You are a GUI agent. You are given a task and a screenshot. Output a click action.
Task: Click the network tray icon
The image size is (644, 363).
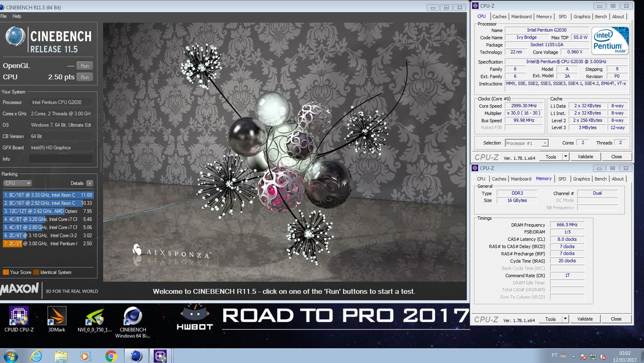pos(593,357)
